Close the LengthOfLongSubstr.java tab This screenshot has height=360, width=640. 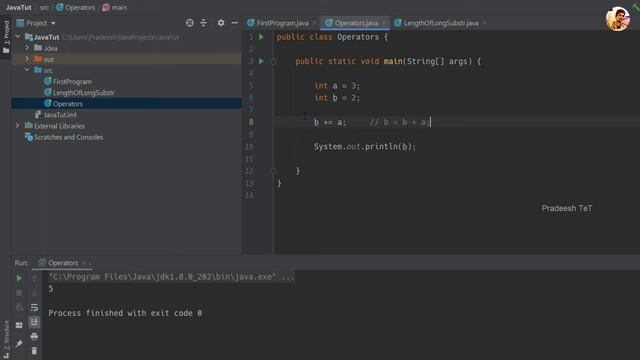[x=484, y=23]
